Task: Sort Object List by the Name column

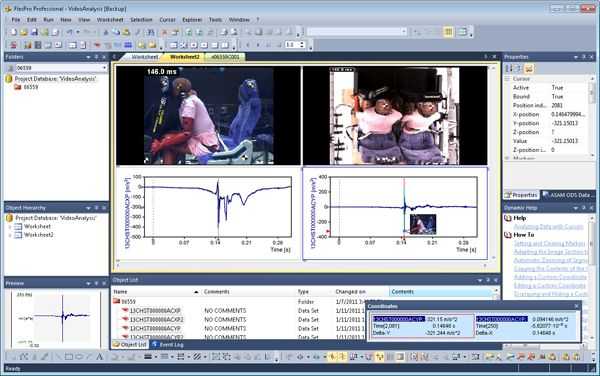Action: [155, 292]
